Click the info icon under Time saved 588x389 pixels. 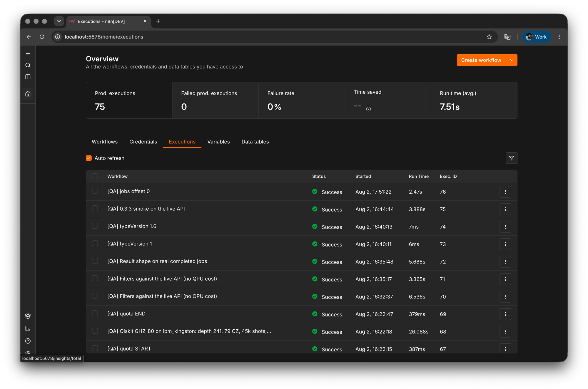coord(368,109)
